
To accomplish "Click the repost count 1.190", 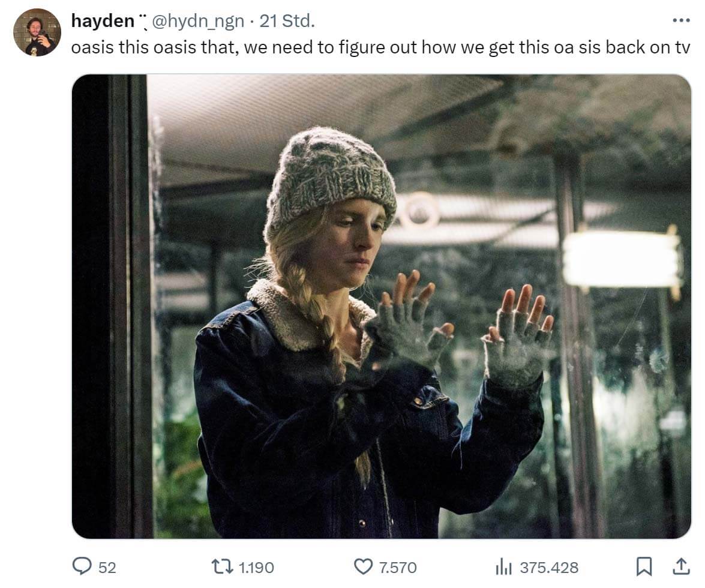I will tap(256, 568).
